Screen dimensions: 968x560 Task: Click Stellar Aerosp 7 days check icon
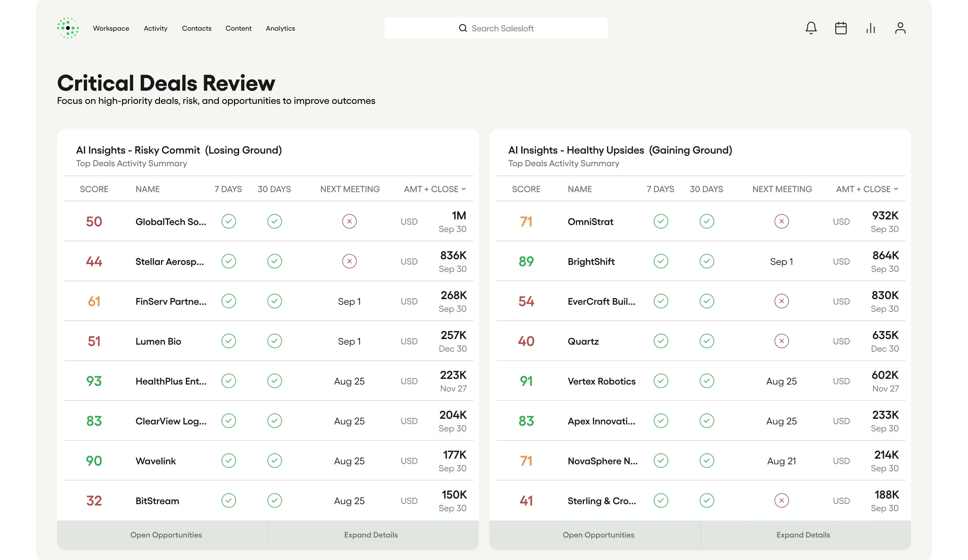[x=229, y=261]
